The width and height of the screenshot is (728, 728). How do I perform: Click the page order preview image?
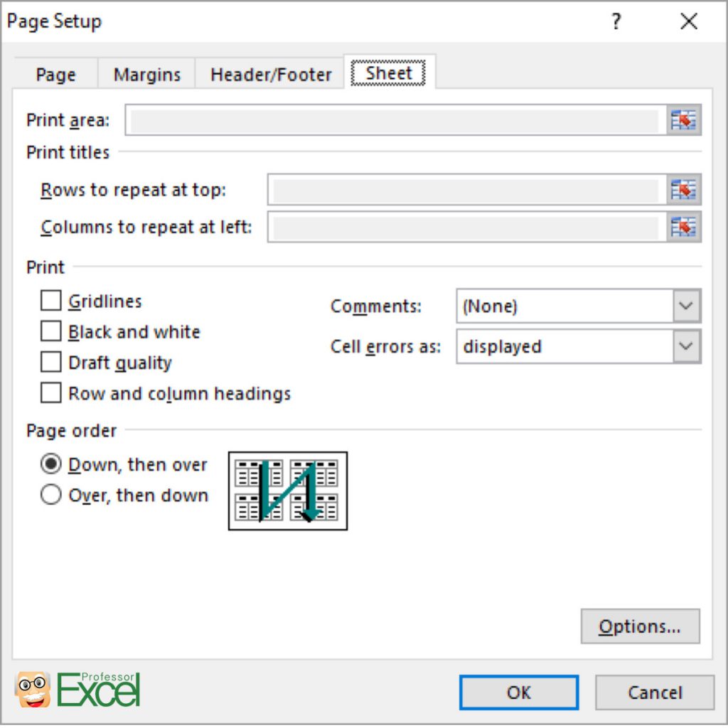pos(287,491)
